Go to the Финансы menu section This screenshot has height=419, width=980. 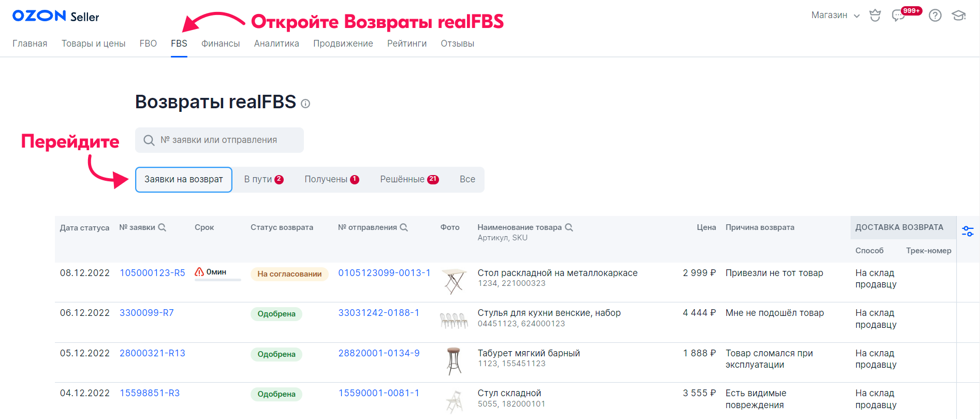click(x=221, y=44)
